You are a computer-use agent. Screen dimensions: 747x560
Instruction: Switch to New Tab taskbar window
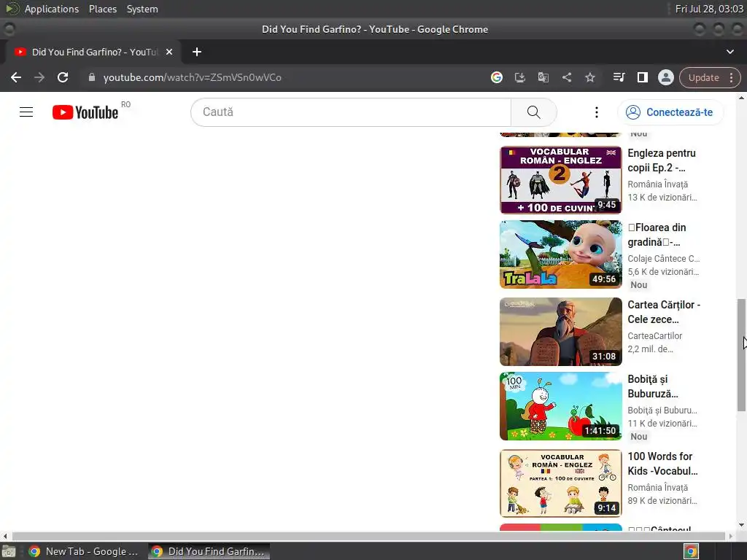click(83, 551)
